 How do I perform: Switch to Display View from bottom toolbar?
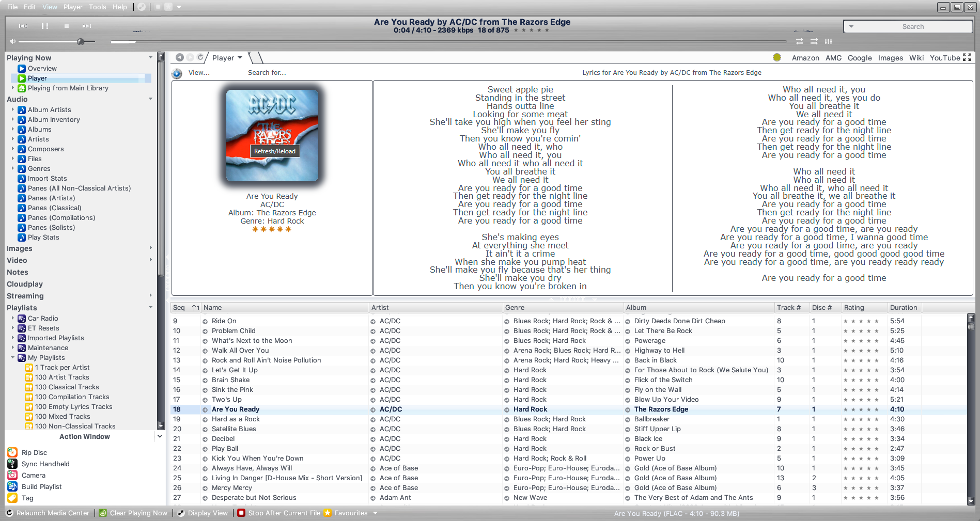point(203,513)
